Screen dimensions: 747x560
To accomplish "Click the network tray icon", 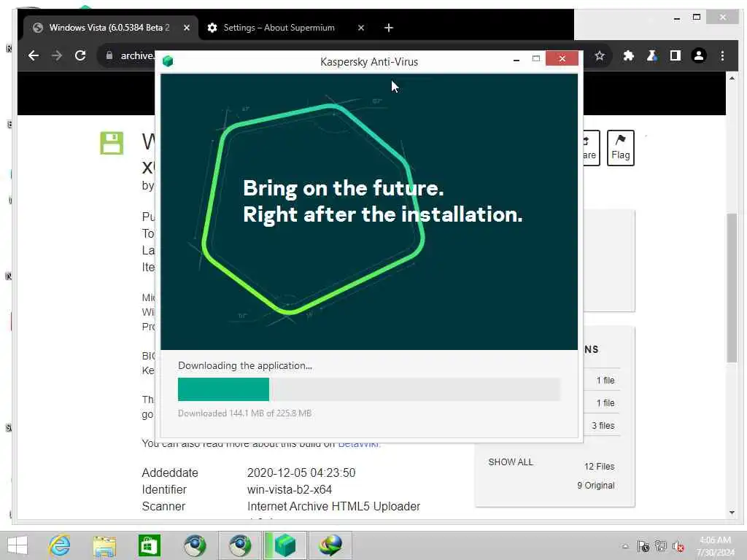I will pyautogui.click(x=661, y=547).
